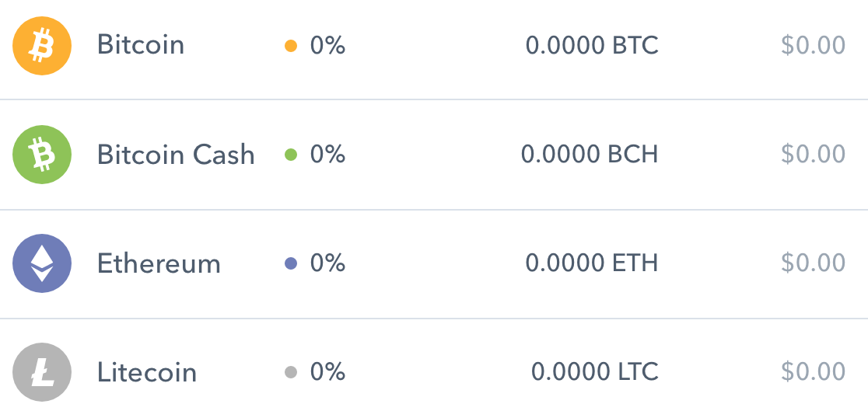Screen dimensions: 868x418
Task: Click the 0.0000 BTC balance
Action: [592, 46]
